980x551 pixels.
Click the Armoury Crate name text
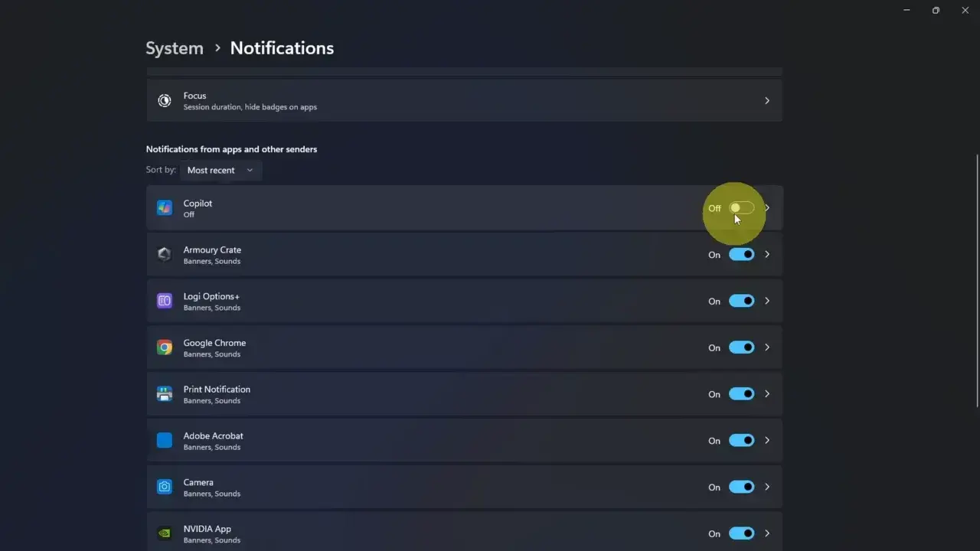pos(212,250)
